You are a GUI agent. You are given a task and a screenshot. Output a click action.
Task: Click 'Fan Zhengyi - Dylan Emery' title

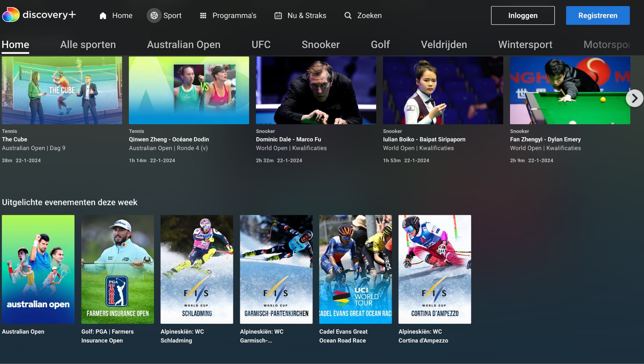pos(545,139)
